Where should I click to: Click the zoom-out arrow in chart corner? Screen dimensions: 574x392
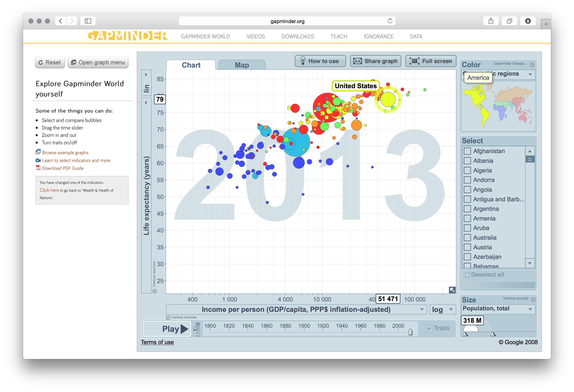[452, 290]
